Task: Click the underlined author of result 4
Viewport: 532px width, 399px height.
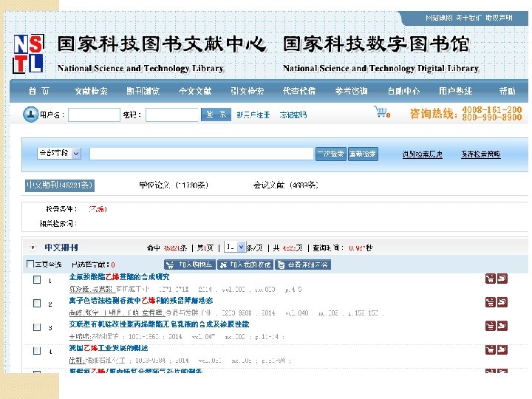Action: [77, 361]
